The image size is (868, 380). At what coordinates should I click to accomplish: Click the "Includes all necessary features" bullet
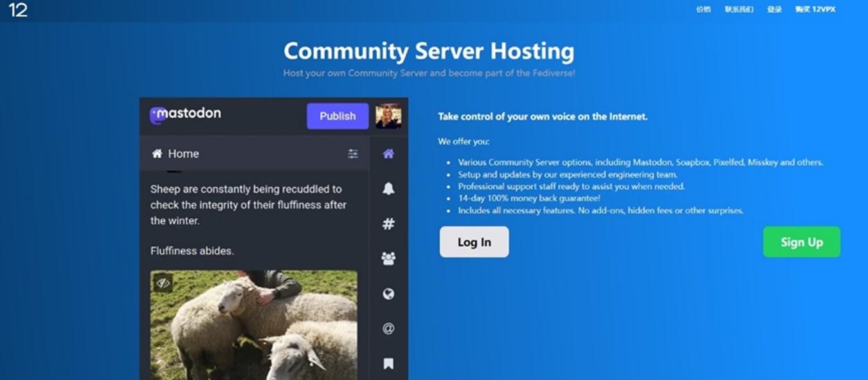point(601,210)
